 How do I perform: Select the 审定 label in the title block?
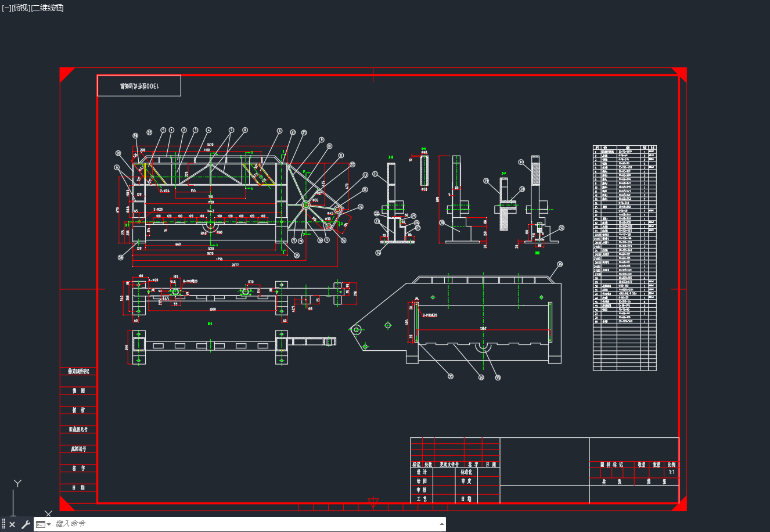467,481
